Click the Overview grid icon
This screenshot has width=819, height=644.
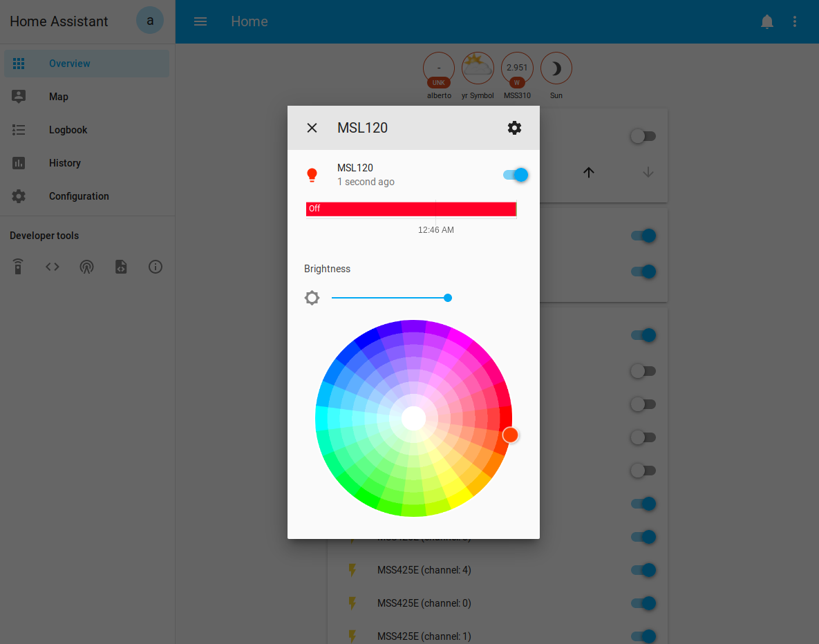coord(19,64)
